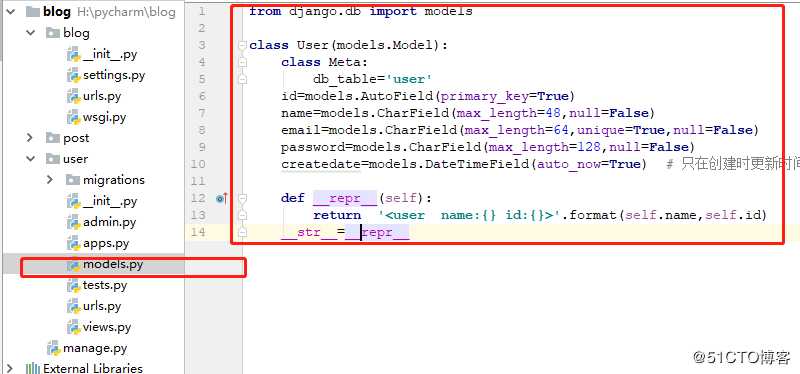Select the post folder label
Screen dimensions: 800x374
tap(76, 138)
